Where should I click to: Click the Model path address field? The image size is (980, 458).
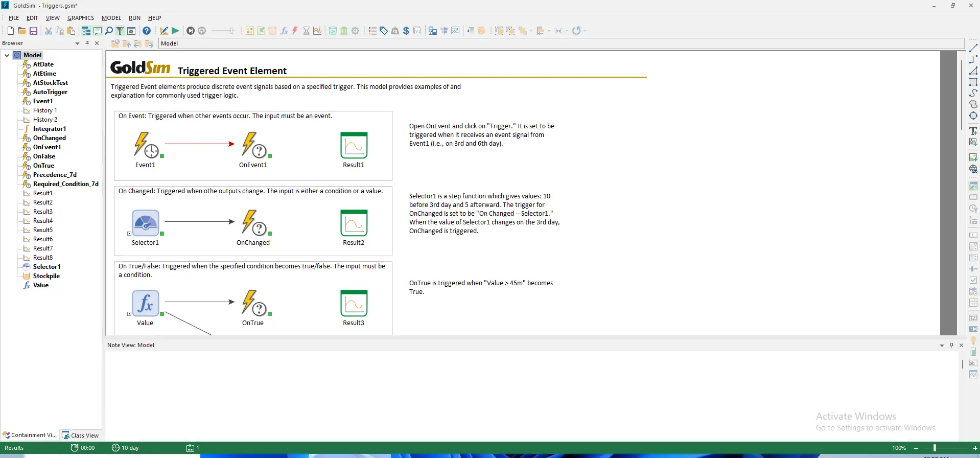pos(561,43)
